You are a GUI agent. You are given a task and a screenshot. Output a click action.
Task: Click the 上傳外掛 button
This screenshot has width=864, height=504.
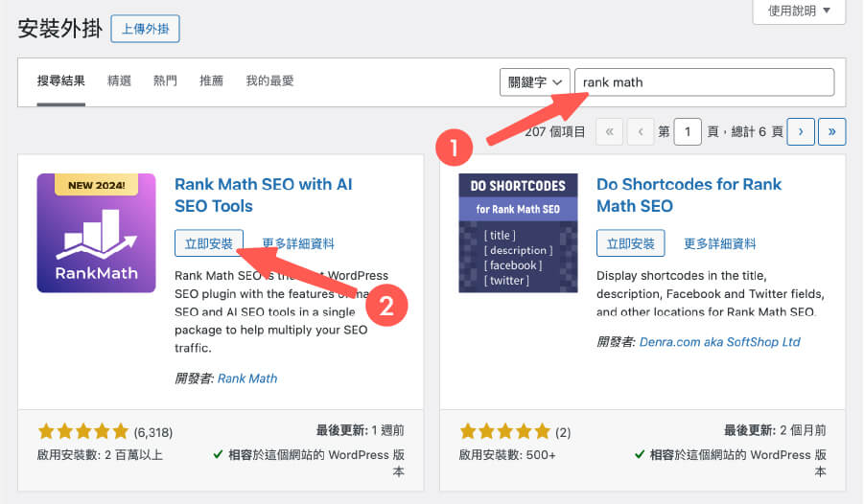[145, 29]
